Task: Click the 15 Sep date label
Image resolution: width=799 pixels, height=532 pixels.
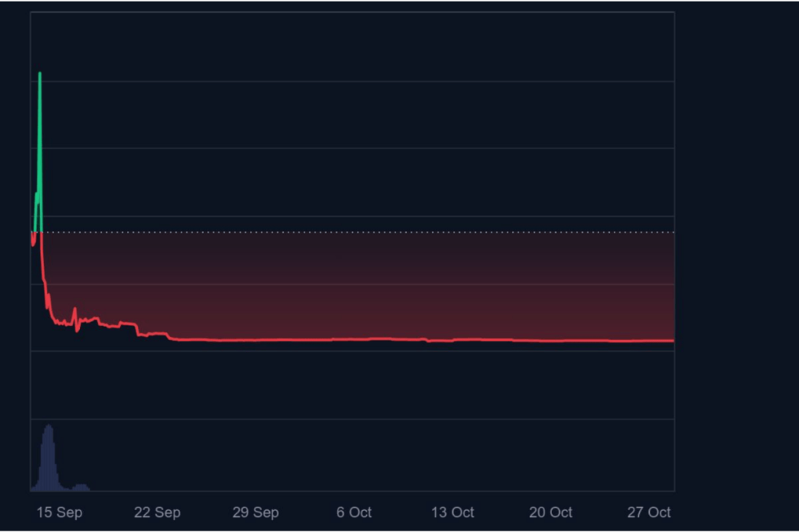Action: (61, 512)
